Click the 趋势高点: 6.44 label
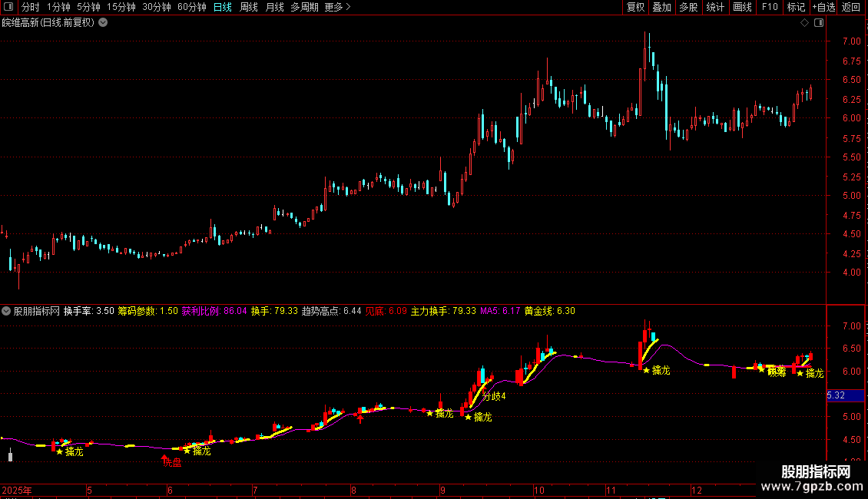The image size is (868, 499). [331, 311]
